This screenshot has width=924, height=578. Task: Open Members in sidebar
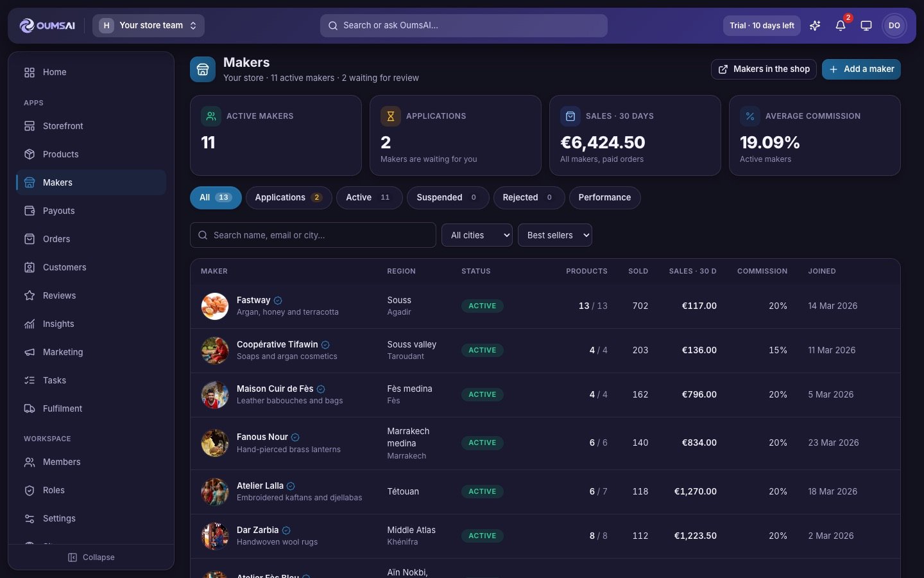click(91, 462)
